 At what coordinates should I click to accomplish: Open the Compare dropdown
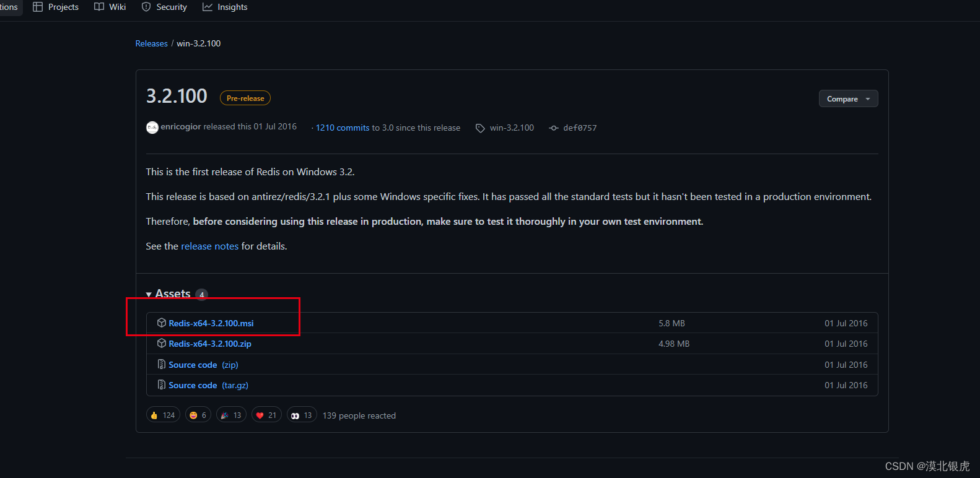848,98
